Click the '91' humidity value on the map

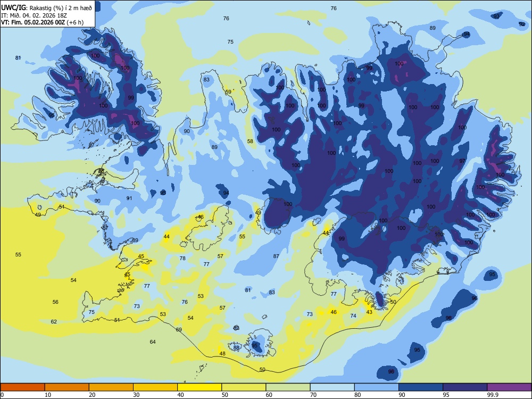click(x=129, y=198)
